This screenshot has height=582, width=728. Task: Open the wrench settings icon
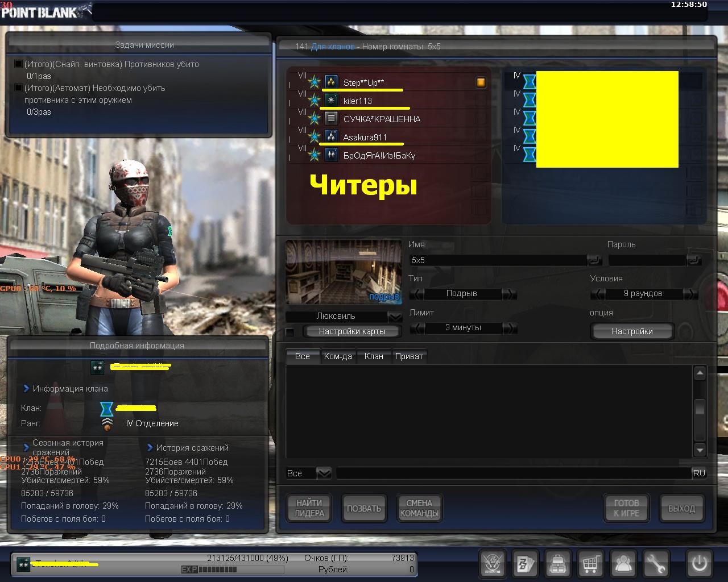point(656,564)
